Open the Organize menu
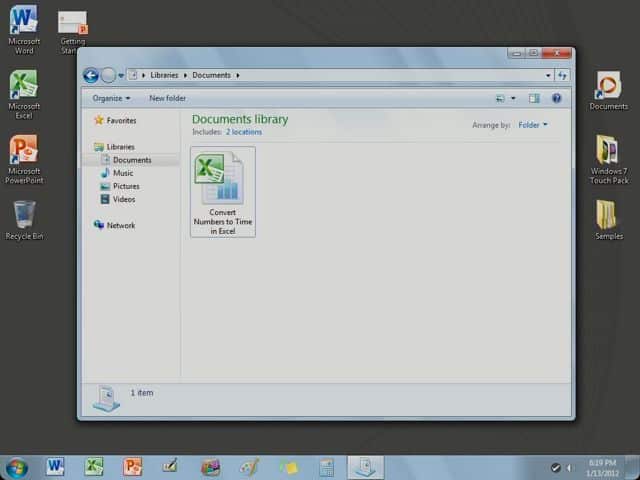The height and width of the screenshot is (480, 640). (111, 98)
